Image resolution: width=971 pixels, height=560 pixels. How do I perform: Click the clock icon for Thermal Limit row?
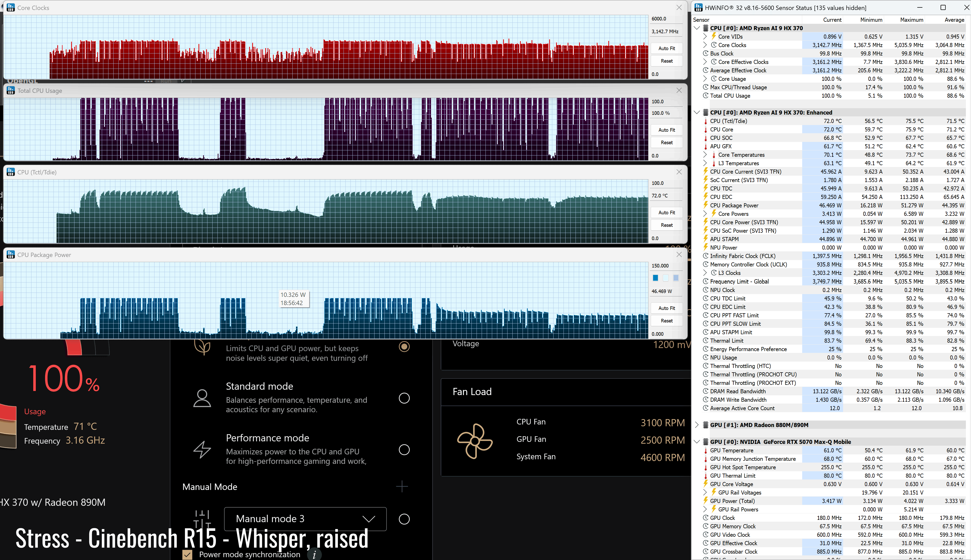pos(705,341)
